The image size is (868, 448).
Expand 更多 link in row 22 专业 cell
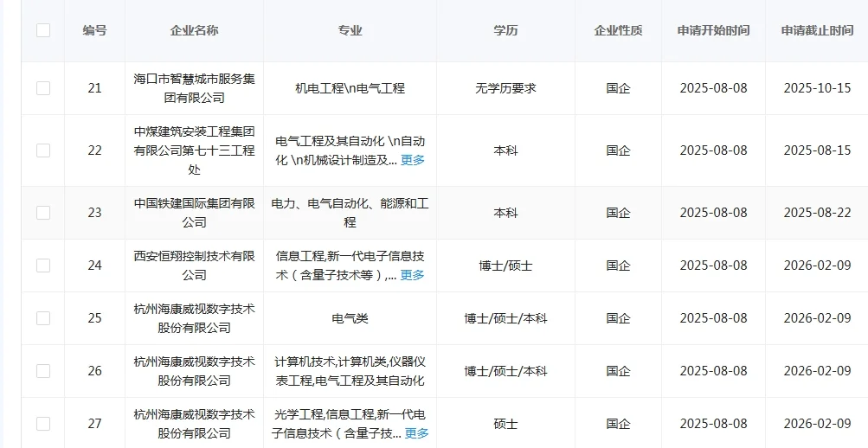pos(413,160)
